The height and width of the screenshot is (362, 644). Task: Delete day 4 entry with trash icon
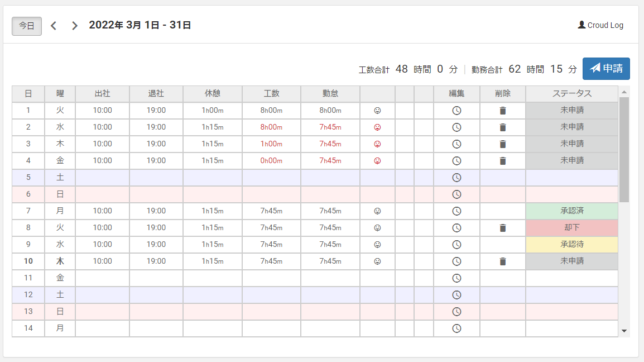(x=503, y=161)
